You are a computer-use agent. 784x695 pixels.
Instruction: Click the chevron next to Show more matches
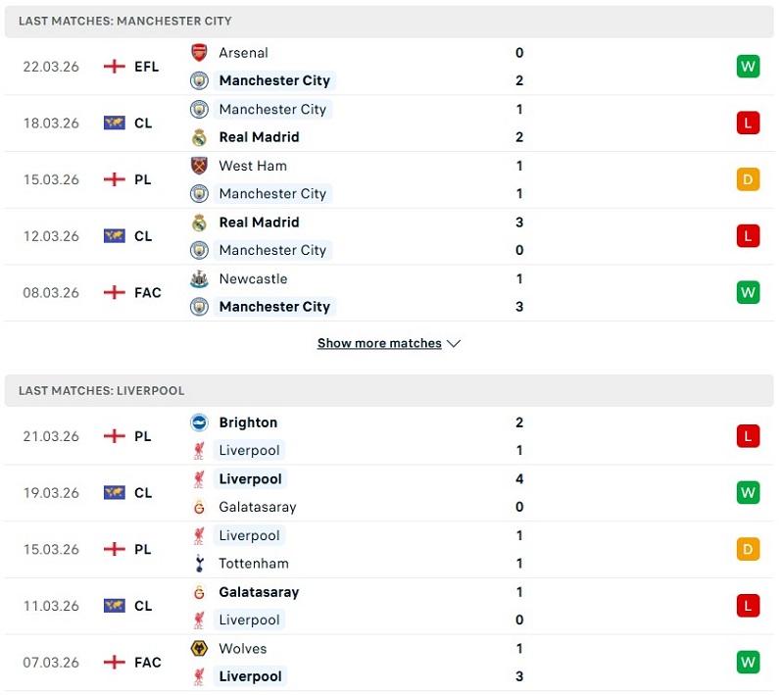pyautogui.click(x=454, y=344)
